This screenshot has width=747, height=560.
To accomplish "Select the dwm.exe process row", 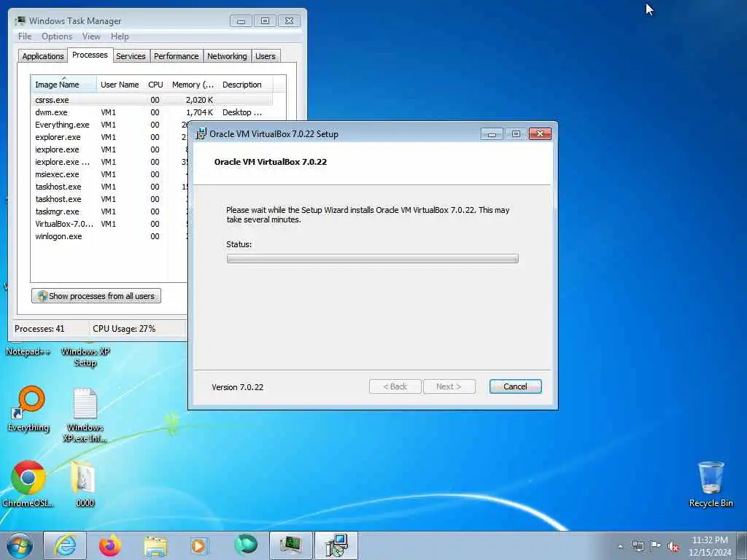I will click(x=152, y=112).
